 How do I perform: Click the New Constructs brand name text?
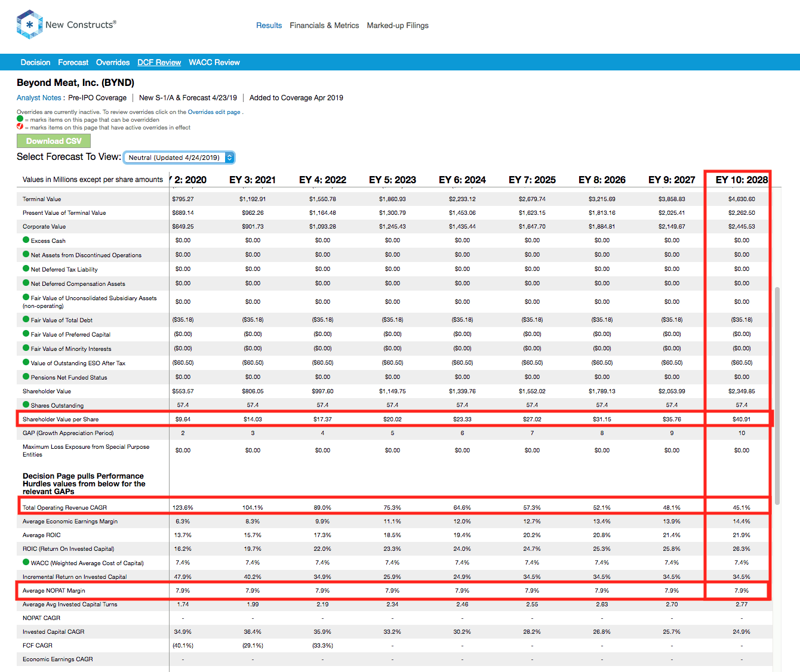point(81,24)
